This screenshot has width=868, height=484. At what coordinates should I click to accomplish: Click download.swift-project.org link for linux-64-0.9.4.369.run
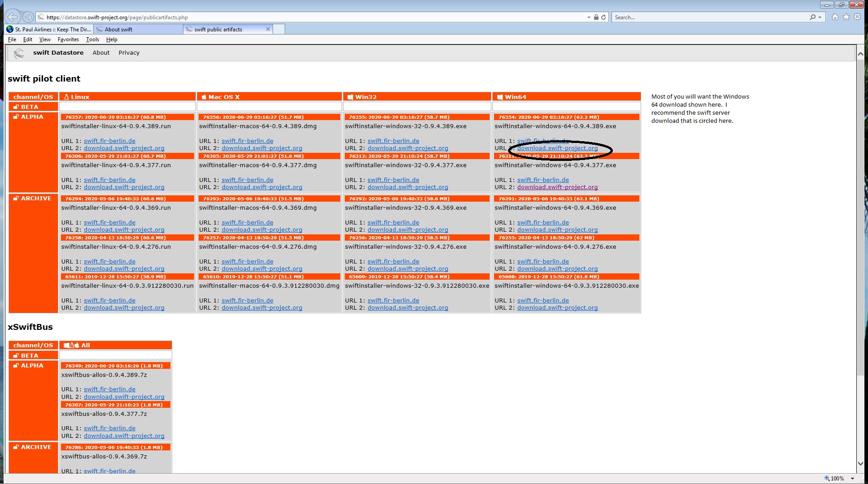pos(124,229)
